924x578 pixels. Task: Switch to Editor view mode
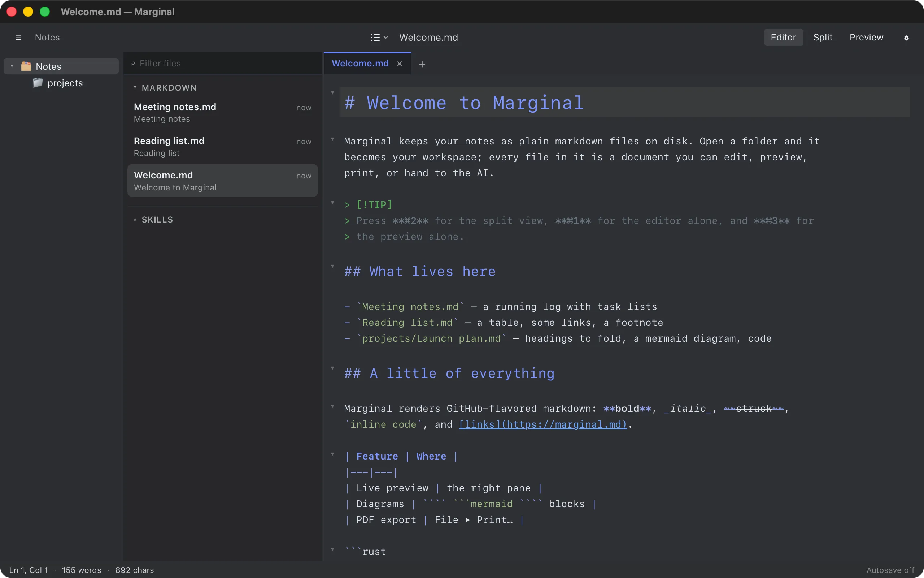(783, 37)
